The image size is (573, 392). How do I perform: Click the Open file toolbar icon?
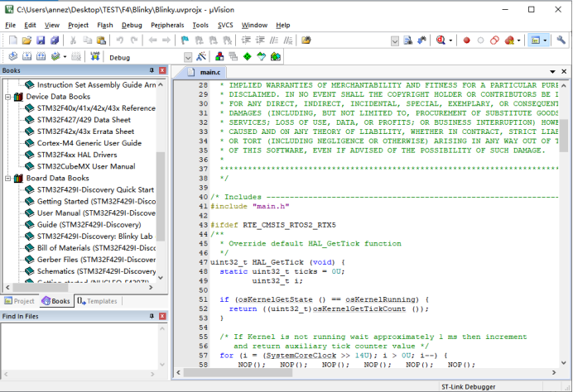click(x=26, y=40)
